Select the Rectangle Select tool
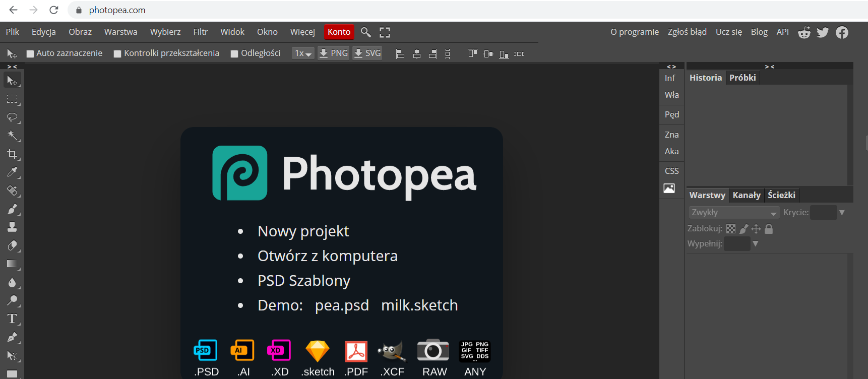The image size is (868, 379). [12, 99]
